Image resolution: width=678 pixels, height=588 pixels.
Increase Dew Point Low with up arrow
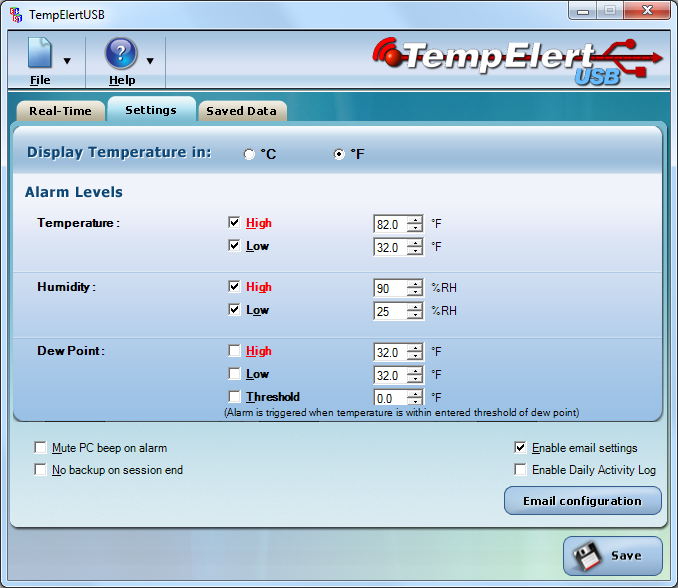tap(415, 371)
